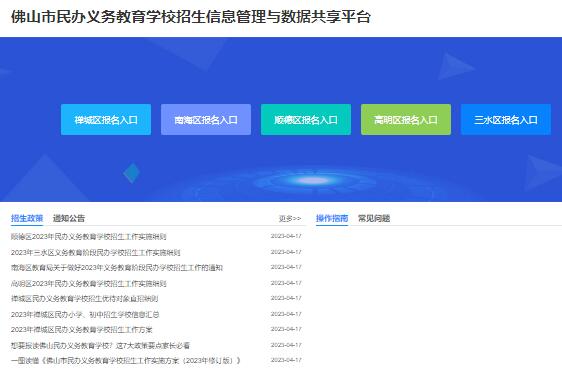Open the 顺德区报名入口 button

point(306,120)
